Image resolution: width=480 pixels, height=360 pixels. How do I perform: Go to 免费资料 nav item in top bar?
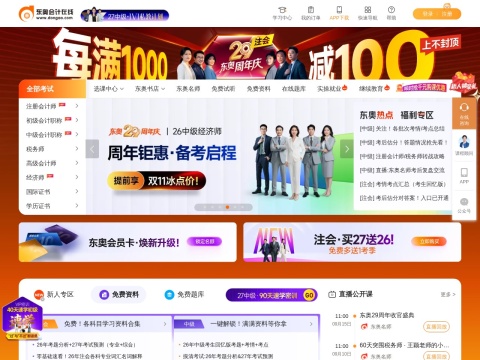pos(258,89)
